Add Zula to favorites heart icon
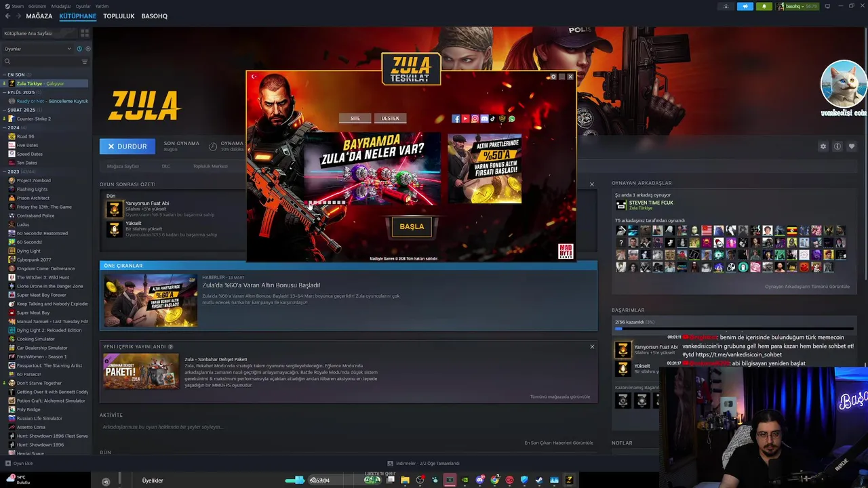Screen dimensions: 868x488 pos(852,146)
